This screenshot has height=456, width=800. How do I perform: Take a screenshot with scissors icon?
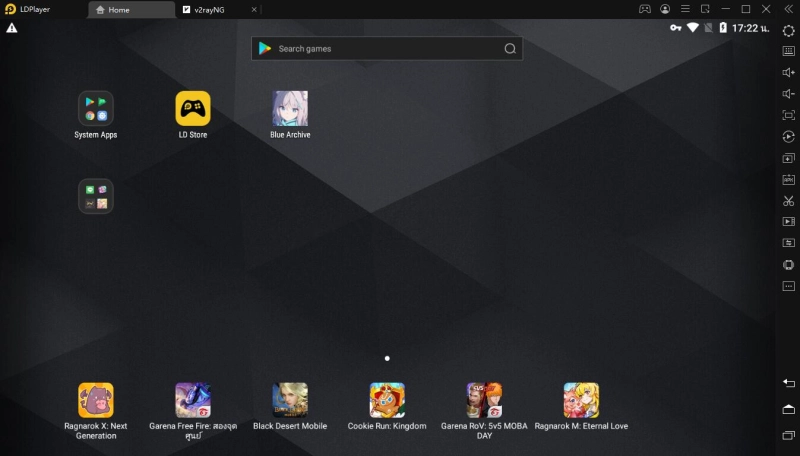[x=788, y=201]
